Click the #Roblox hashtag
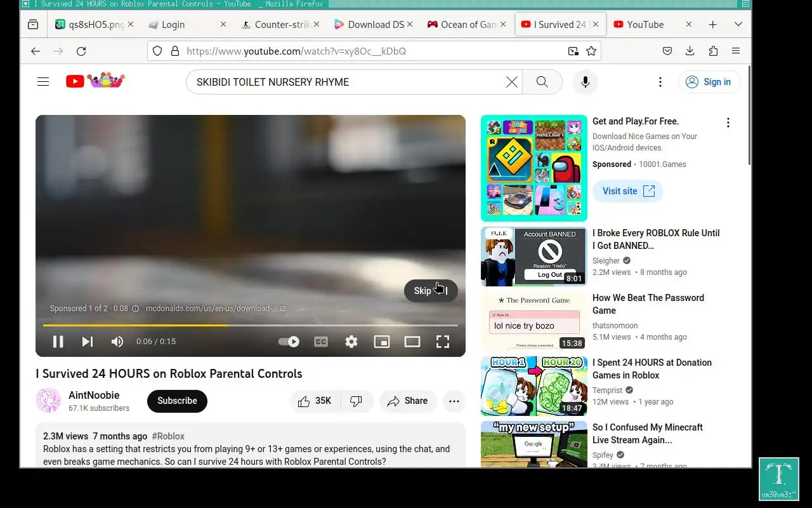The width and height of the screenshot is (812, 508). [x=168, y=436]
